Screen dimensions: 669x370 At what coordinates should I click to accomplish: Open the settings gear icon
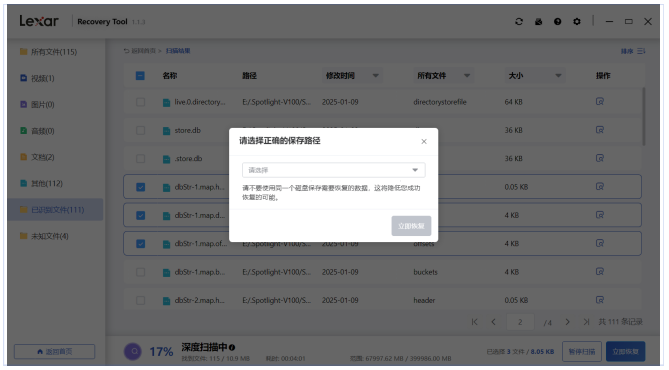577,21
